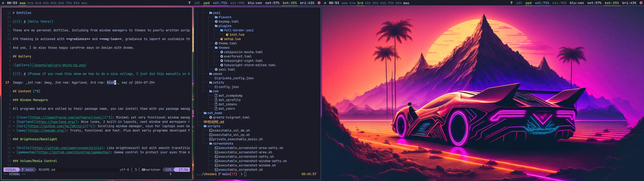Viewport: 644px width, 181px height.
Task: Click the Lua icon beside setup.lua
Action: point(222,39)
